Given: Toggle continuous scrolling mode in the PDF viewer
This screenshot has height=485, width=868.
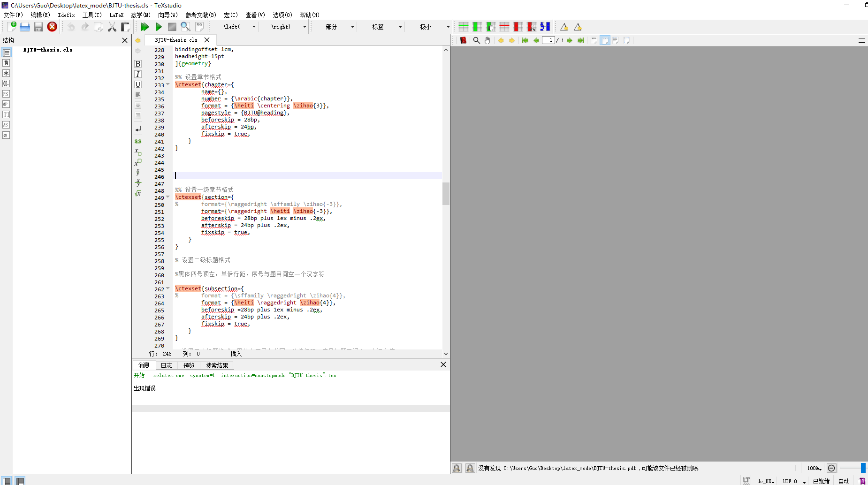Looking at the screenshot, I should (616, 40).
